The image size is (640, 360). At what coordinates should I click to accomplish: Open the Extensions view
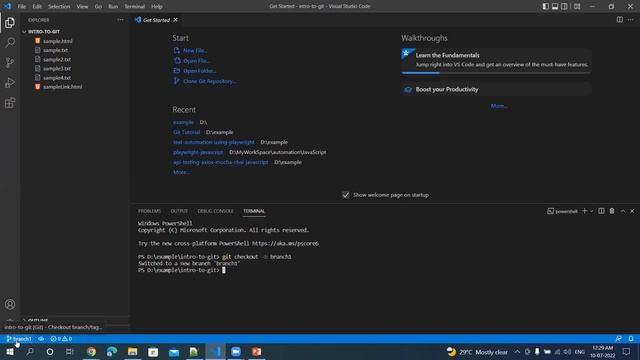point(10,102)
